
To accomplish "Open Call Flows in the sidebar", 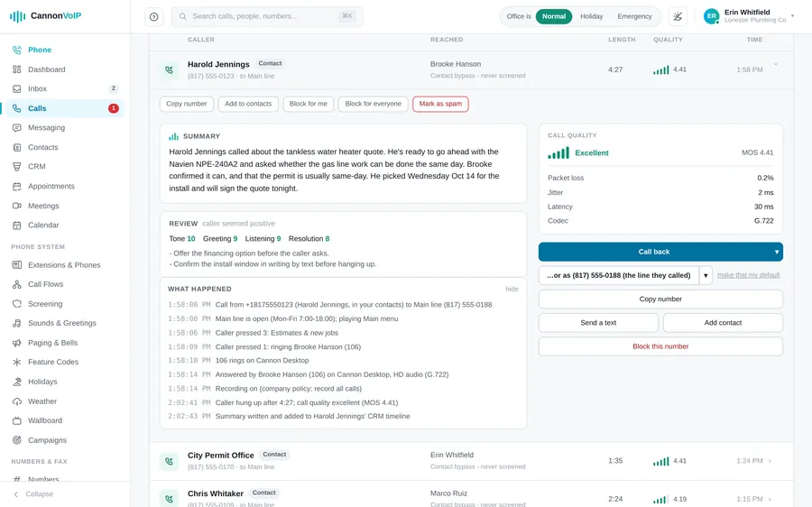I will coord(65,284).
